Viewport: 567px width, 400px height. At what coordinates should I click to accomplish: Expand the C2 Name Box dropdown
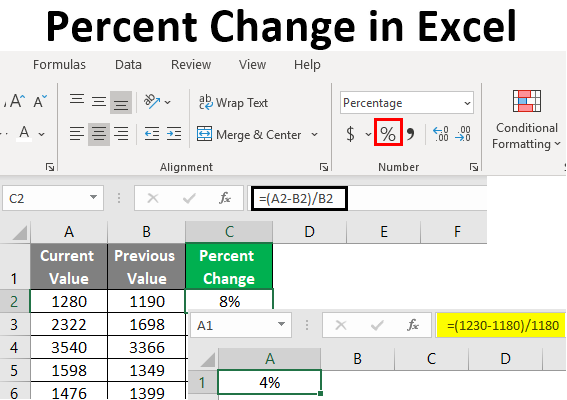tap(93, 197)
